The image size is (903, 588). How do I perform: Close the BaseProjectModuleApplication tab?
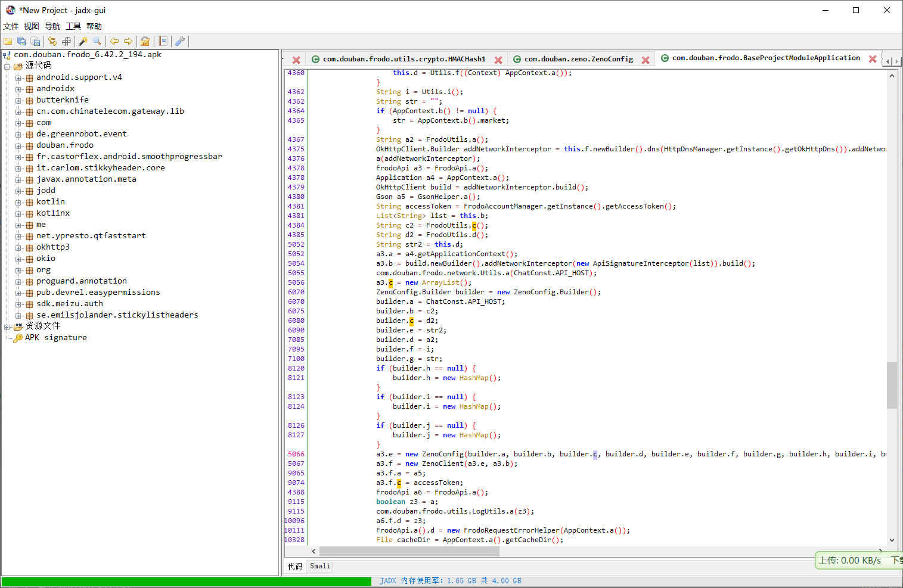[x=873, y=58]
